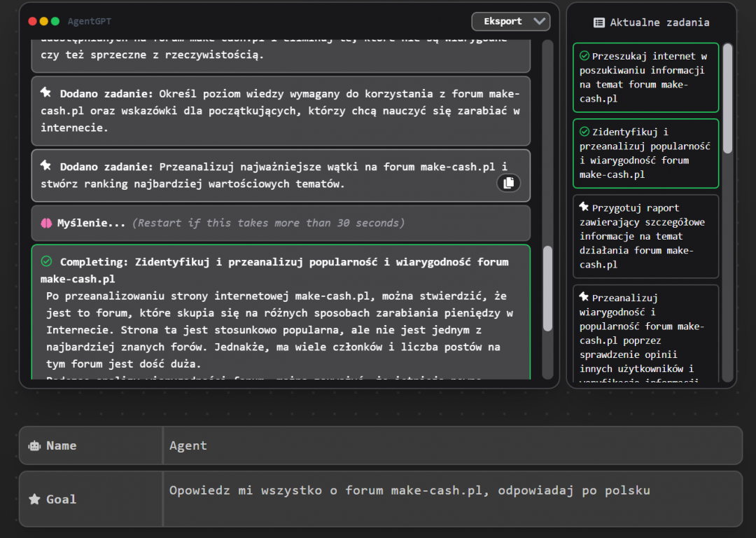This screenshot has height=538, width=756.
Task: Click the Goal input field
Action: (452, 498)
